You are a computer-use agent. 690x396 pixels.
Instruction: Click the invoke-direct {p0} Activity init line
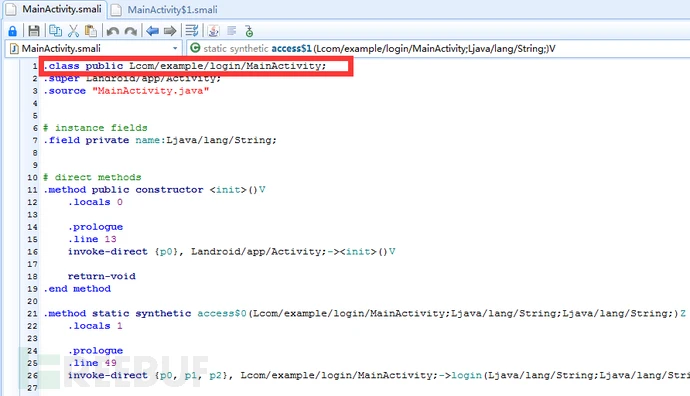(x=231, y=251)
